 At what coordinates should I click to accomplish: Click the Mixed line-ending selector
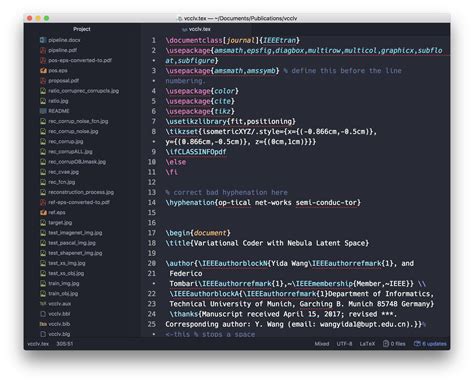pos(322,344)
